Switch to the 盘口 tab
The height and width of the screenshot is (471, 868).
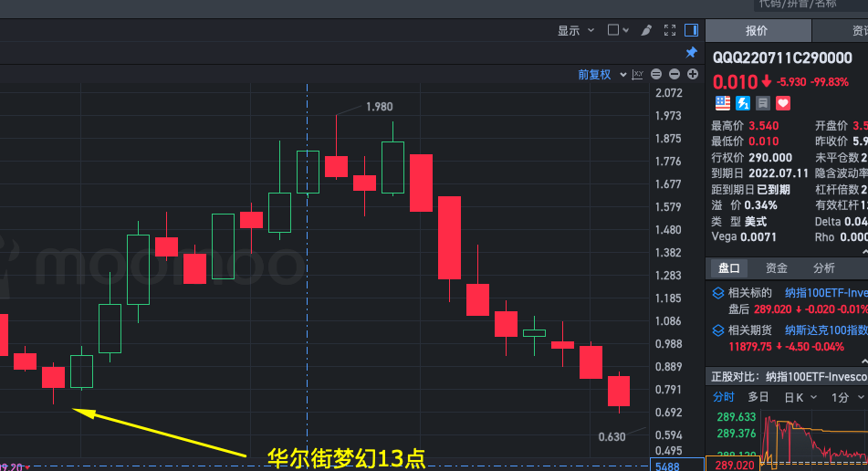(x=728, y=268)
